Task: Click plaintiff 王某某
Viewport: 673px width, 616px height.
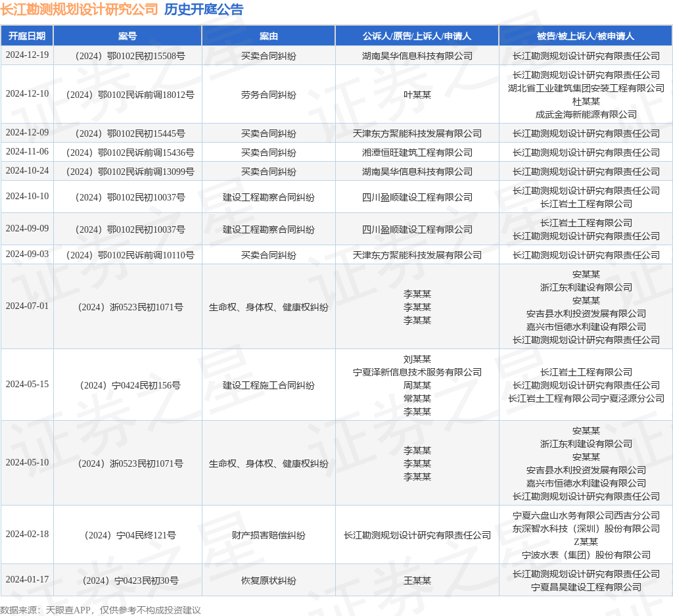Action: tap(417, 580)
